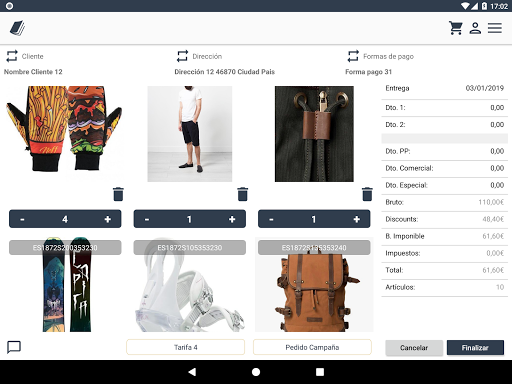
Task: Remove the shorts outfit item via trash icon
Action: [x=243, y=194]
